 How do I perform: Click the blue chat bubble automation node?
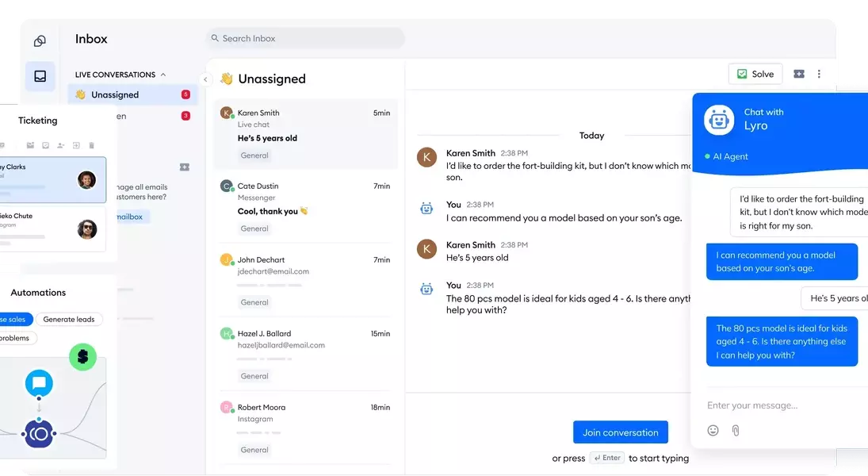(x=39, y=383)
